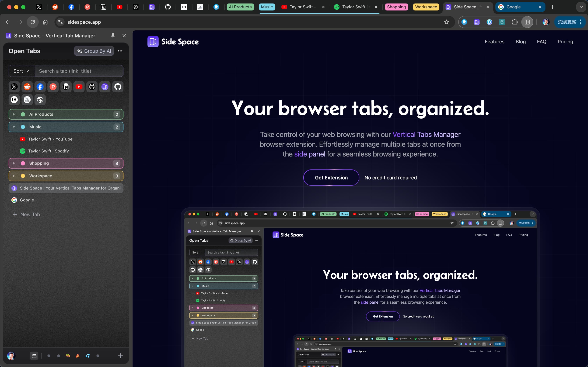The image size is (588, 367).
Task: Bookmark this page with the star icon
Action: click(447, 22)
